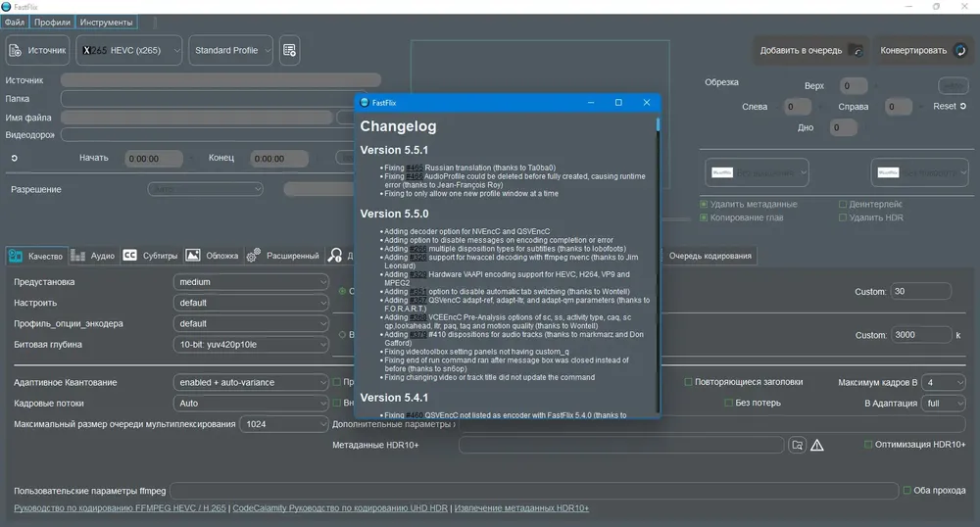Expand the Standard Profile dropdown
The image size is (980, 527).
coord(230,50)
